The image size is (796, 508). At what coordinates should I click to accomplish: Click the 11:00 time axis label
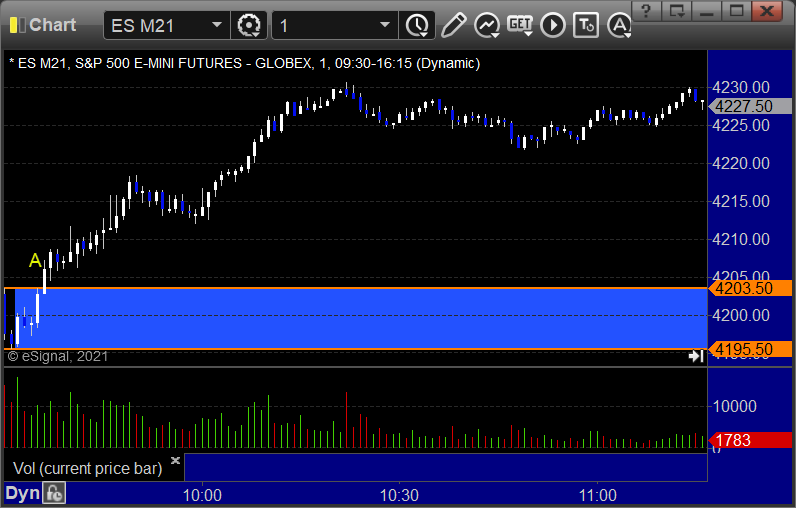pyautogui.click(x=598, y=495)
